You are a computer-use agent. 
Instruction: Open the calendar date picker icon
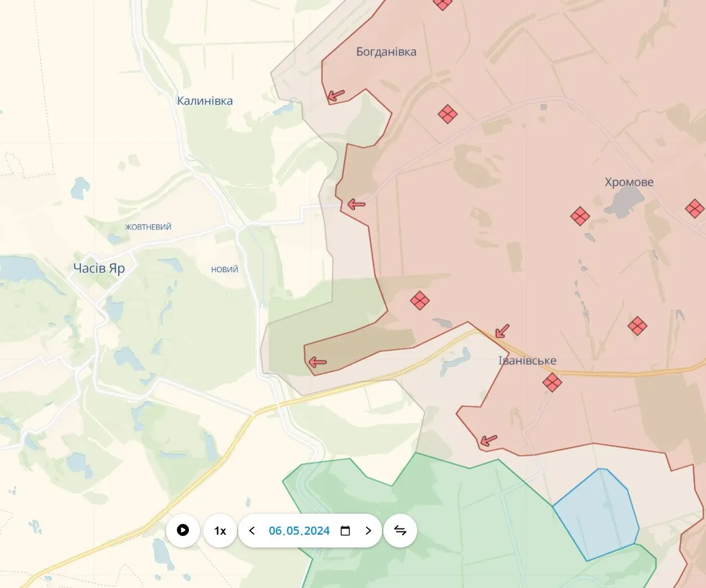click(x=346, y=531)
